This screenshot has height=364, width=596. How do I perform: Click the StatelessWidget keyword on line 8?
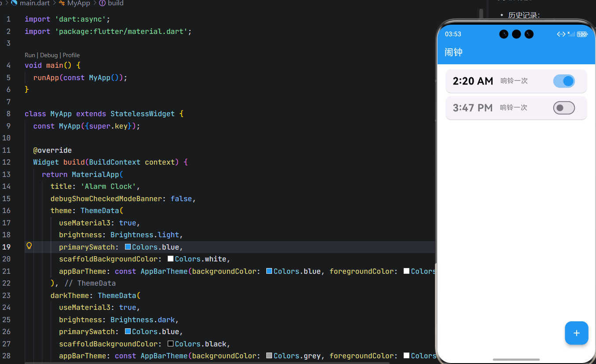143,114
